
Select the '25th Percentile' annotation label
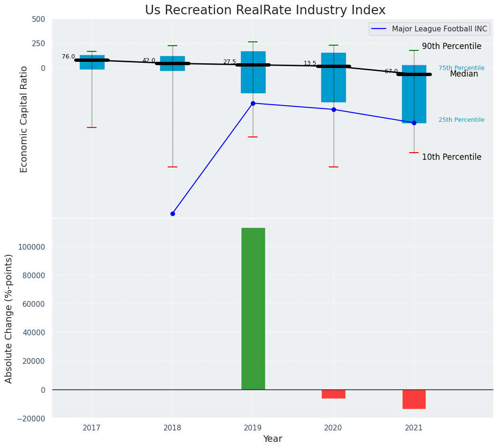[461, 120]
